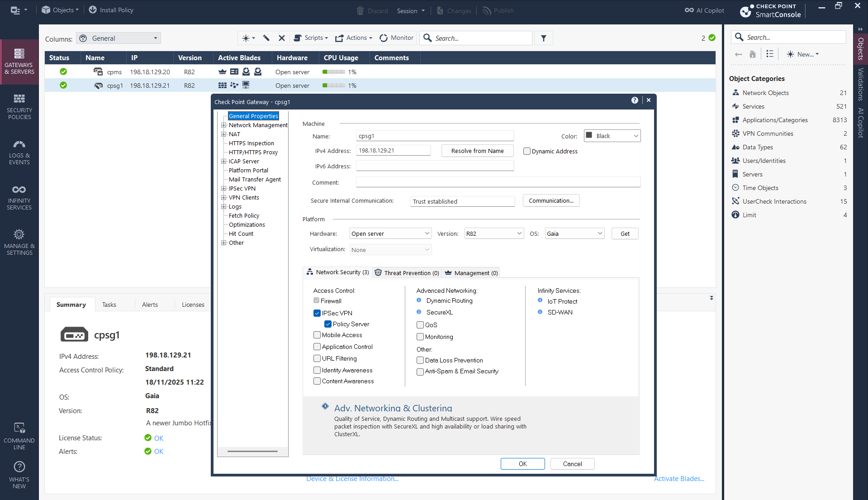Enable the Mobile Access blade checkbox
The width and height of the screenshot is (868, 500).
tap(317, 335)
